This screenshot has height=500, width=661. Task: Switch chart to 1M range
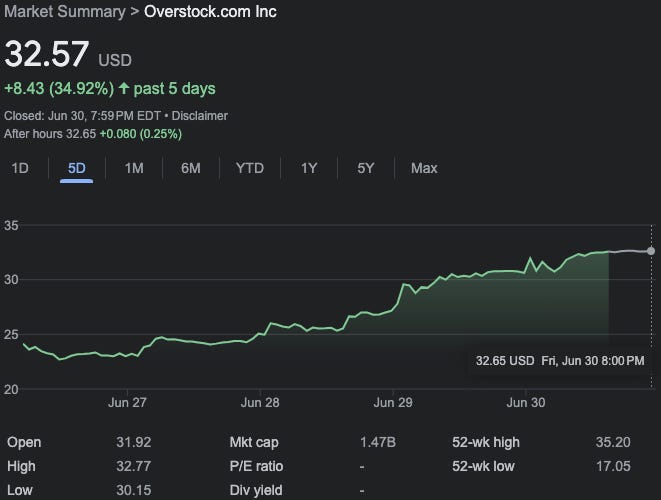click(134, 168)
